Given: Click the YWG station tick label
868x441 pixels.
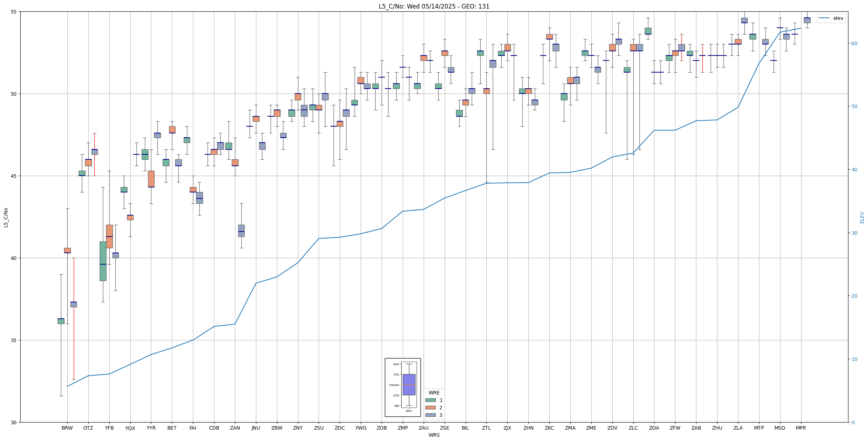Looking at the screenshot, I should [361, 428].
